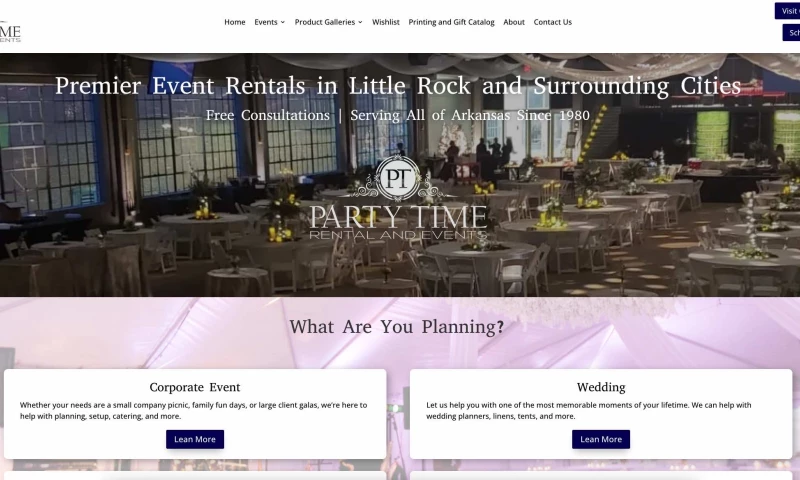800x480 pixels.
Task: Select the Wedding card heading
Action: coord(601,387)
